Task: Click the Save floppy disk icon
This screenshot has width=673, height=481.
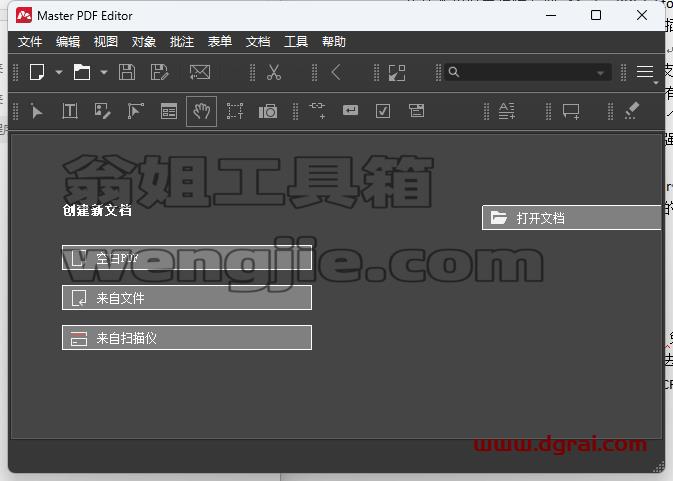Action: click(127, 72)
